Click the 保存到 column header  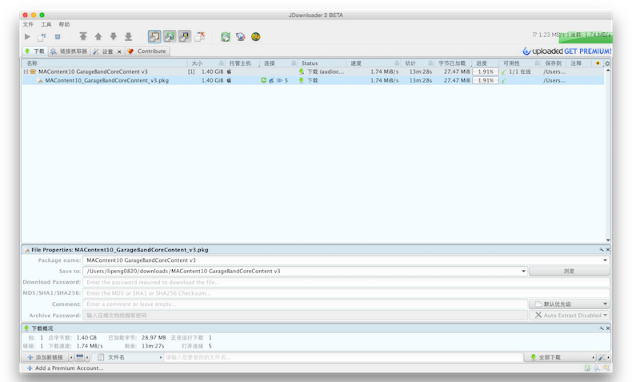[553, 63]
